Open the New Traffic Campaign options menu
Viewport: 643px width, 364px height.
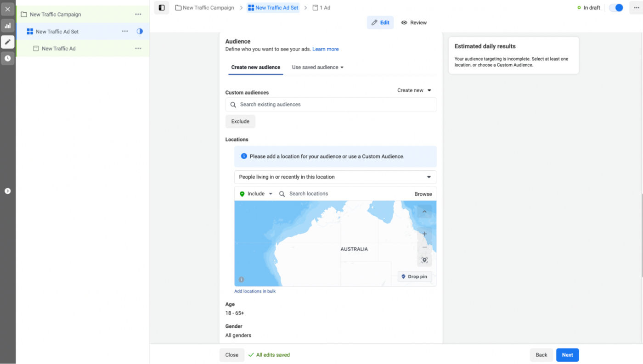tap(138, 14)
